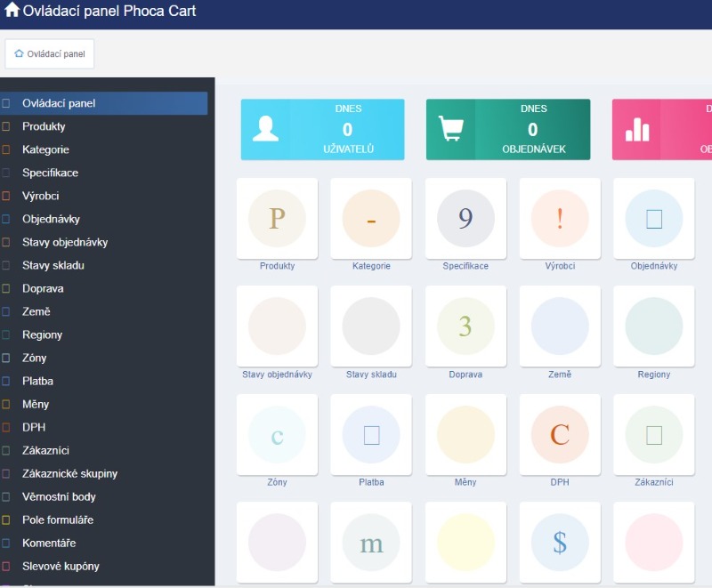The width and height of the screenshot is (712, 588).
Task: Click the Produkty label under its tile
Action: click(277, 266)
